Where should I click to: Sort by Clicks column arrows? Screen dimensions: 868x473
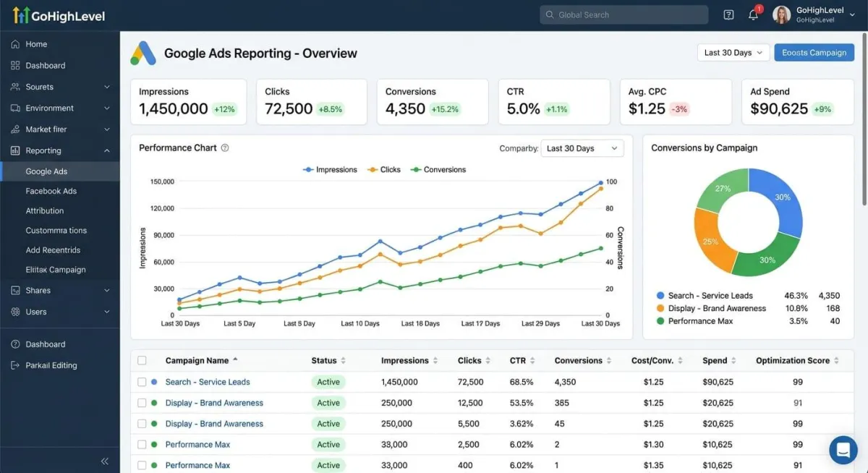488,360
